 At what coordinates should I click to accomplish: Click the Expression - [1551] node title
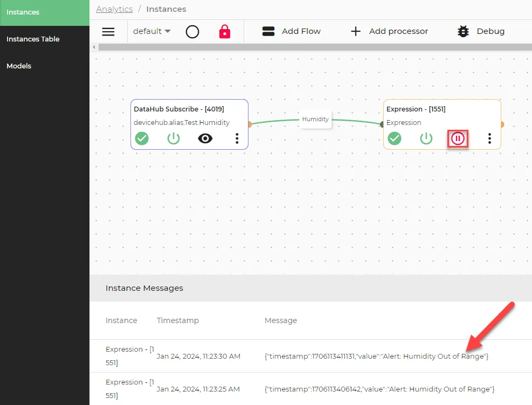416,109
